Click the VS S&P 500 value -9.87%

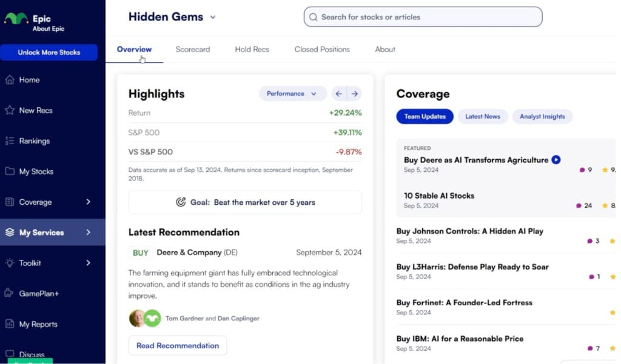(x=349, y=152)
